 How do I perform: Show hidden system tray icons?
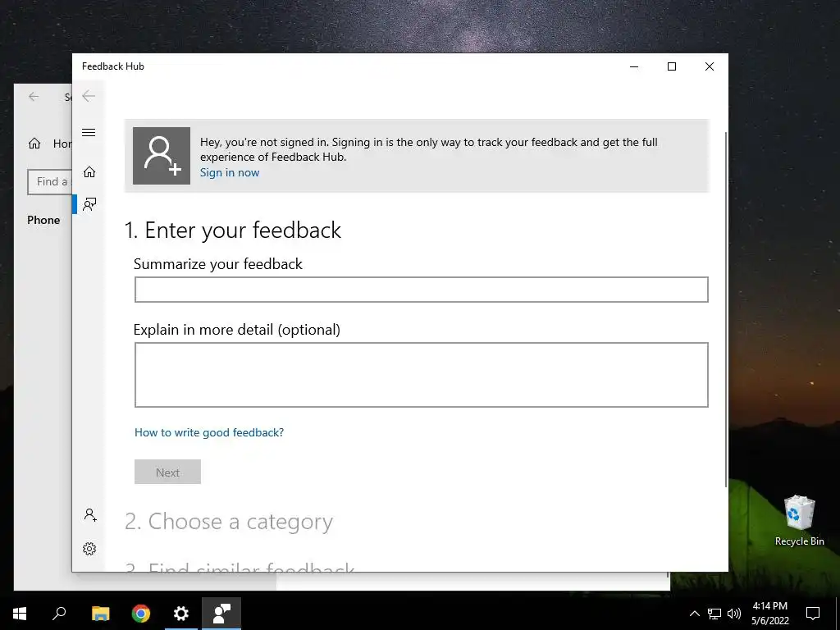(x=694, y=614)
